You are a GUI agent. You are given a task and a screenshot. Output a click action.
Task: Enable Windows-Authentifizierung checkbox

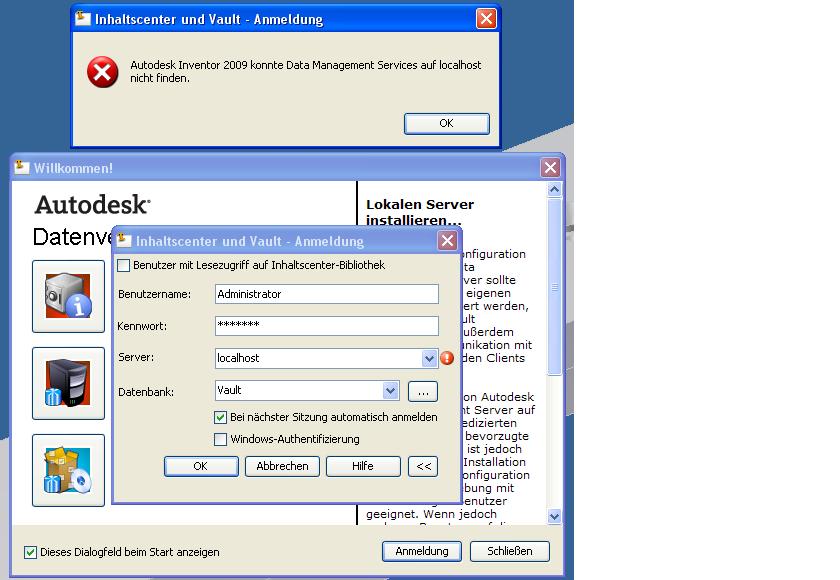click(x=220, y=440)
